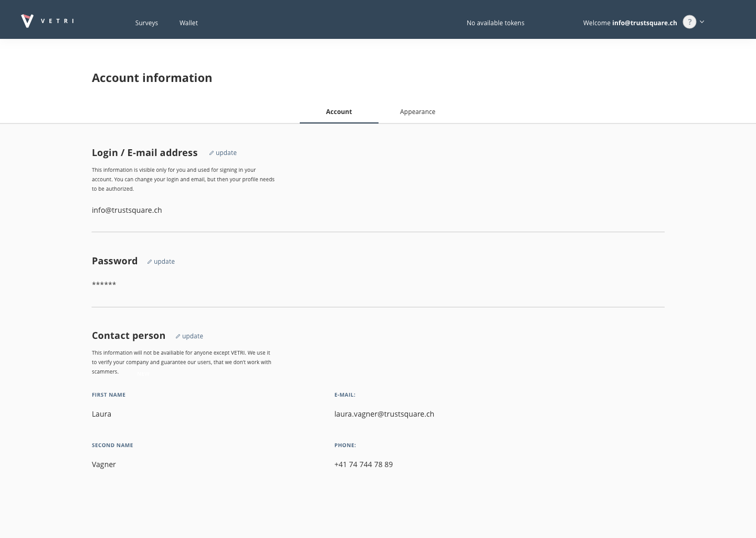
Task: Click the No available tokens indicator
Action: point(495,23)
